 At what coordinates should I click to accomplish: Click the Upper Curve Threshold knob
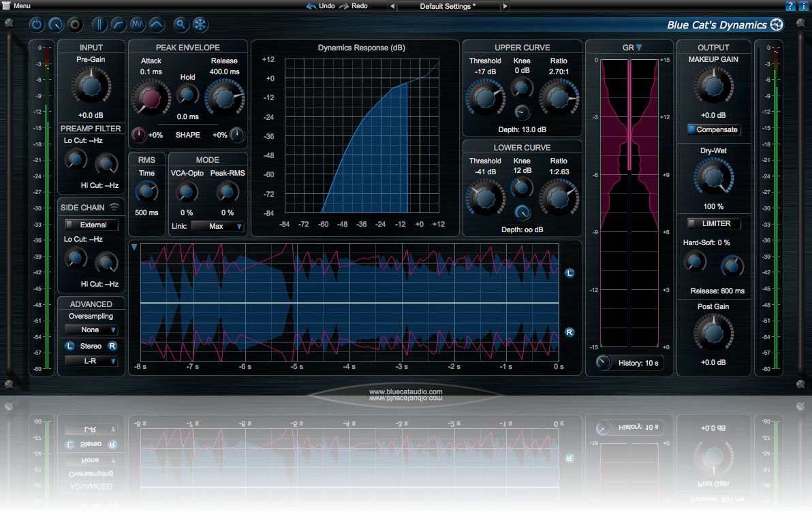click(485, 97)
